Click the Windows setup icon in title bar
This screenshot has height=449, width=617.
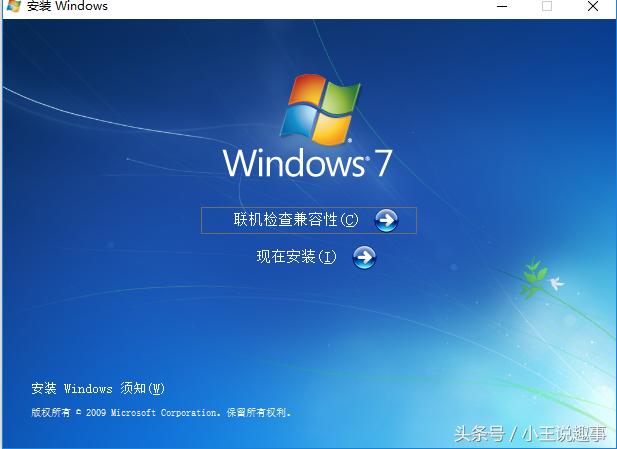[14, 6]
